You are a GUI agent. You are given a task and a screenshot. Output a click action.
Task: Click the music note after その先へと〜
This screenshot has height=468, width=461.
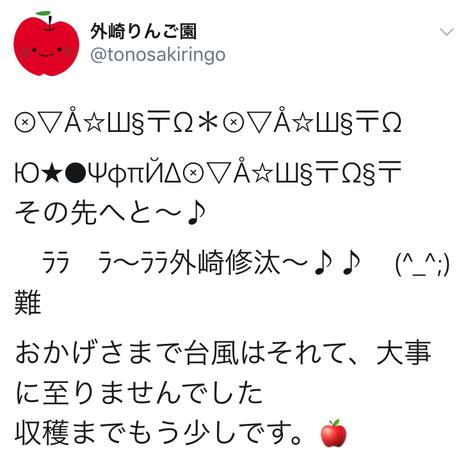pos(196,213)
